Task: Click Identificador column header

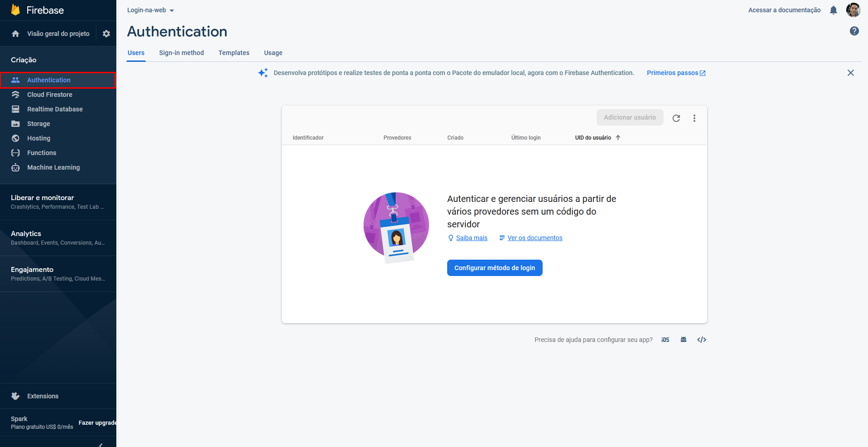Action: (x=308, y=138)
